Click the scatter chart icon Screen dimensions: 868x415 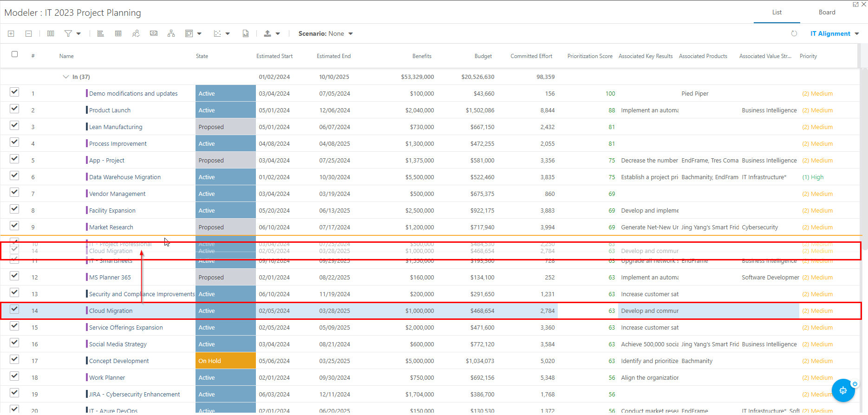217,33
